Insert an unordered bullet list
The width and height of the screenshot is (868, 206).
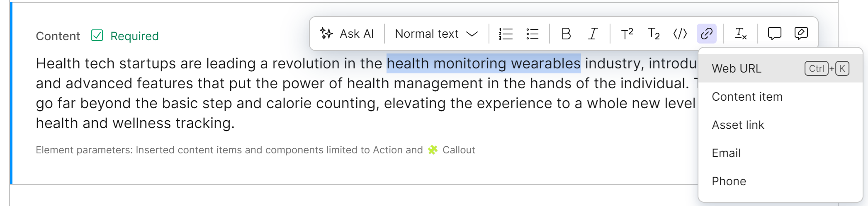point(532,34)
